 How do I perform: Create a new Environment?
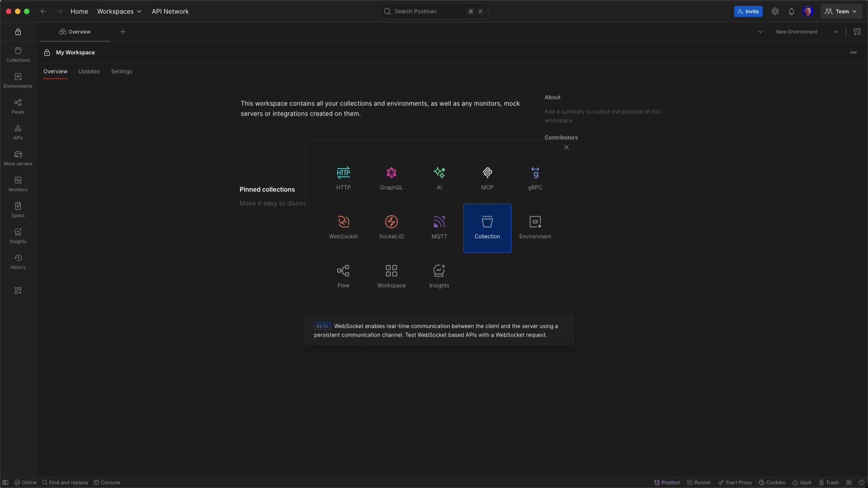point(535,228)
